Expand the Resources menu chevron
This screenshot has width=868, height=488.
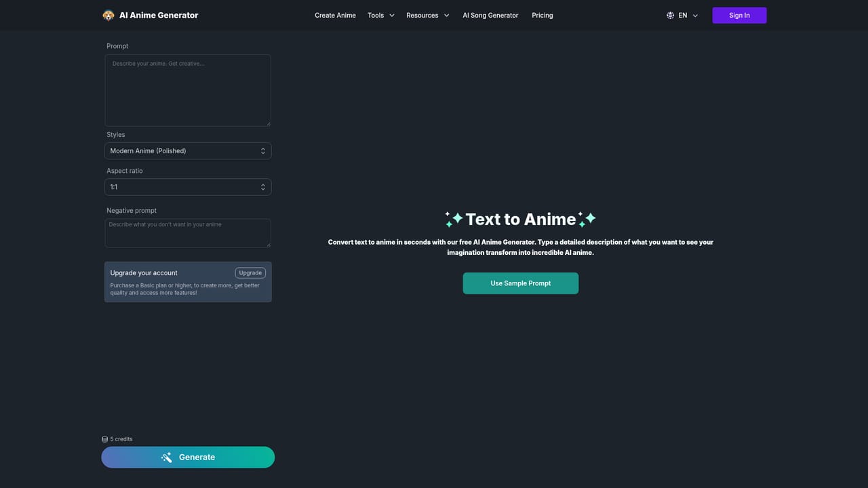[447, 16]
